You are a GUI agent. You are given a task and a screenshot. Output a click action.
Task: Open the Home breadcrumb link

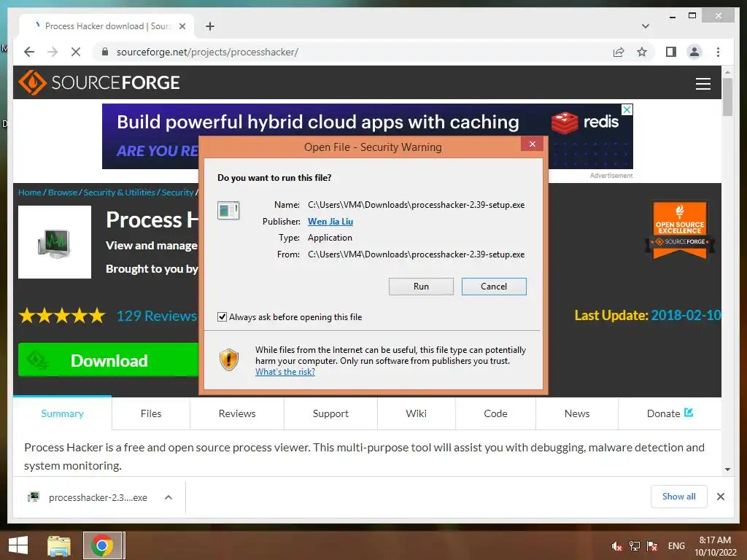pos(29,192)
